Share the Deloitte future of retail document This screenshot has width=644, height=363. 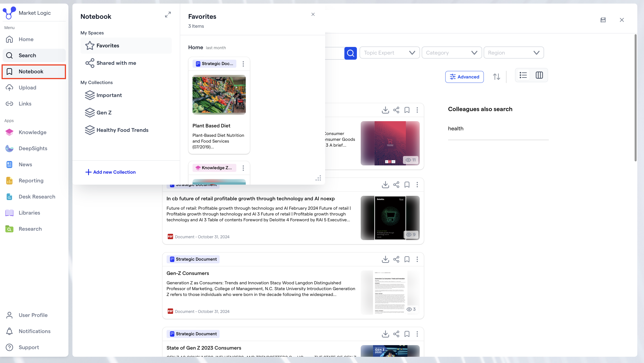point(396,185)
